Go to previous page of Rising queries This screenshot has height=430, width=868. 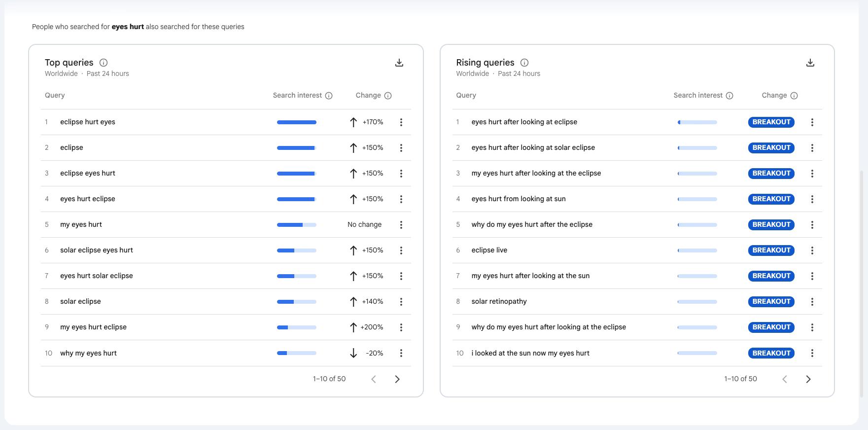point(785,379)
